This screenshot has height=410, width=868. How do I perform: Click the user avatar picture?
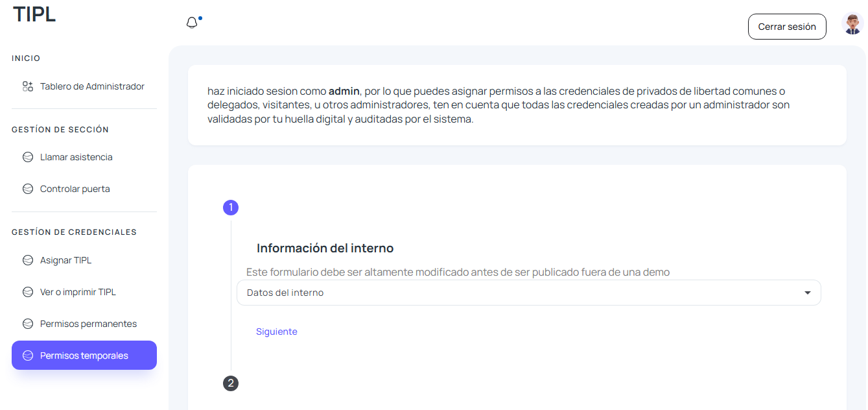pyautogui.click(x=852, y=24)
